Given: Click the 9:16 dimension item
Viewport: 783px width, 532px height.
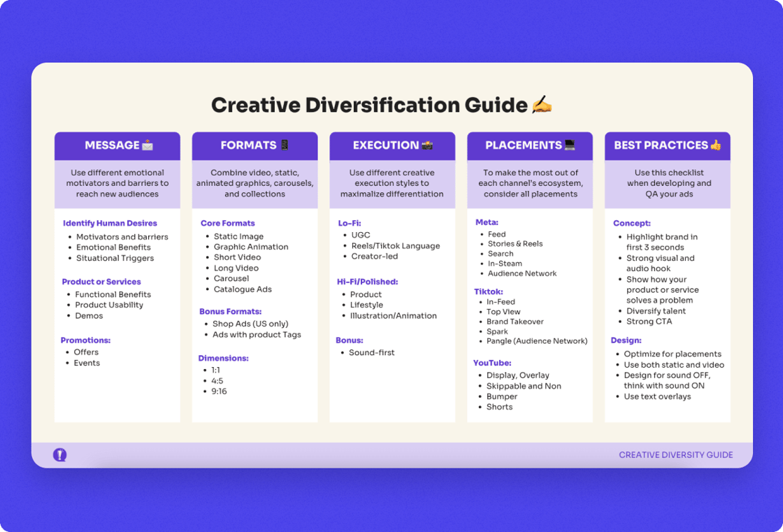Looking at the screenshot, I should (219, 391).
